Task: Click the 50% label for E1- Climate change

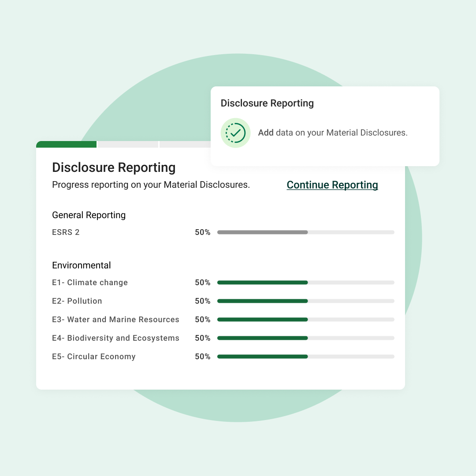Action: click(203, 283)
